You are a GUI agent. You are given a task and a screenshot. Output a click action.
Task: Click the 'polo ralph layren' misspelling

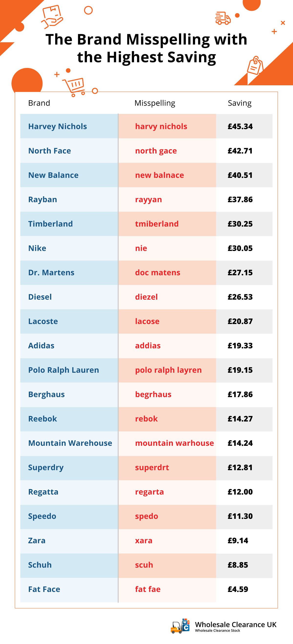click(168, 370)
